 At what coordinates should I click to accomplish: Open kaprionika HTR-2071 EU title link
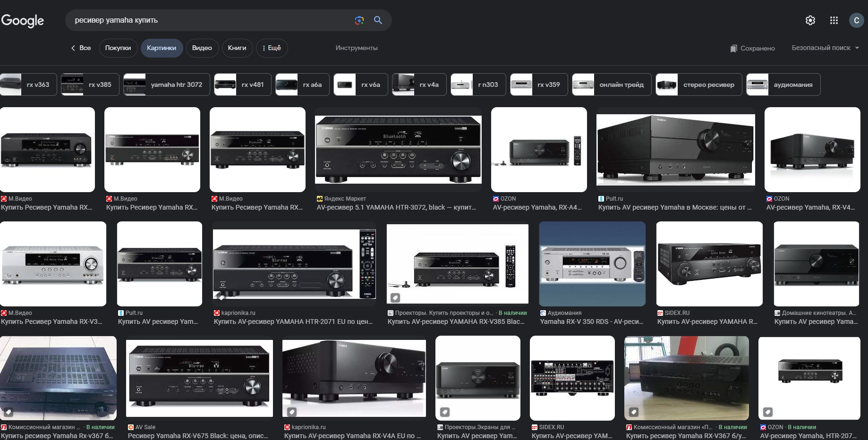[293, 322]
